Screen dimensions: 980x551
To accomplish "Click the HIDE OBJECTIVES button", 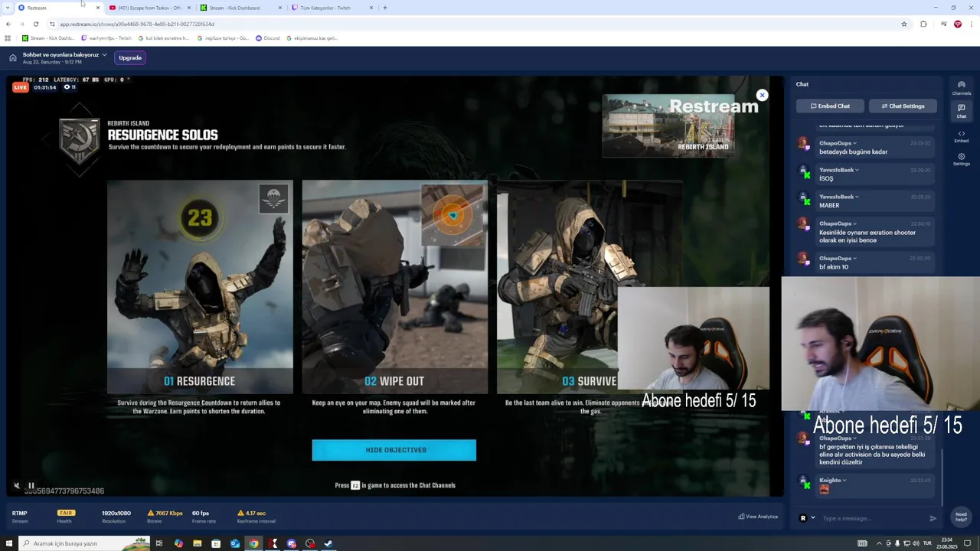I will [x=394, y=450].
